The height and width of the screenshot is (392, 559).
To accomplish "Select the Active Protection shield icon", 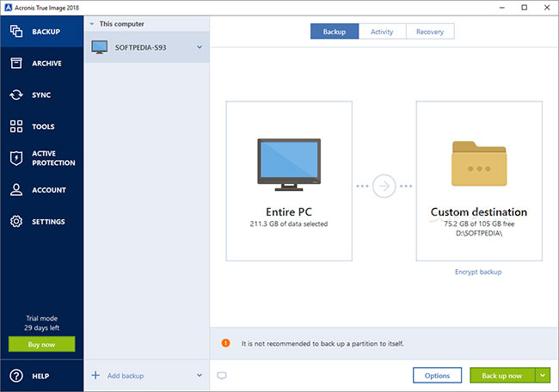I will click(16, 158).
